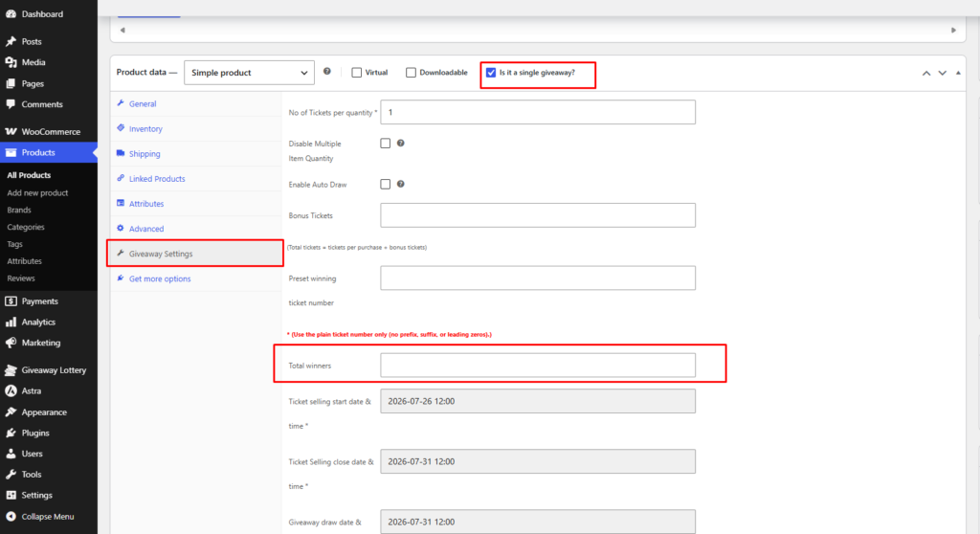Screen dimensions: 980x534
Task: Click the Comments bubble icon
Action: tap(11, 103)
